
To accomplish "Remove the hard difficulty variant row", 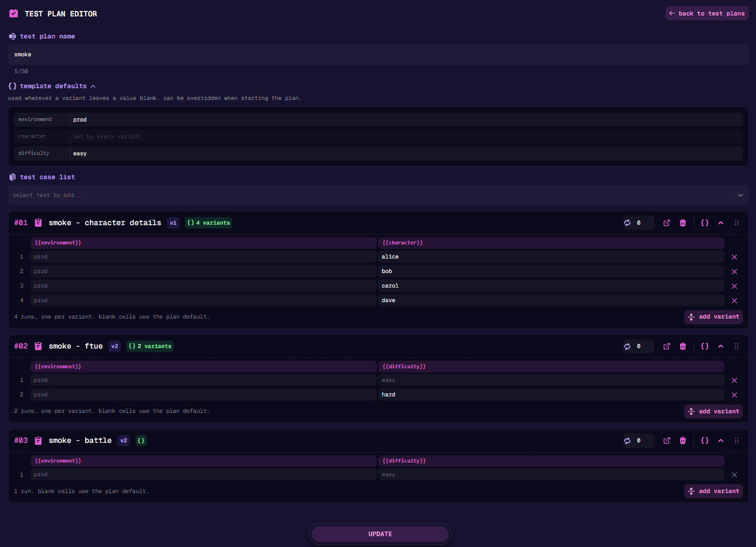I will point(734,395).
